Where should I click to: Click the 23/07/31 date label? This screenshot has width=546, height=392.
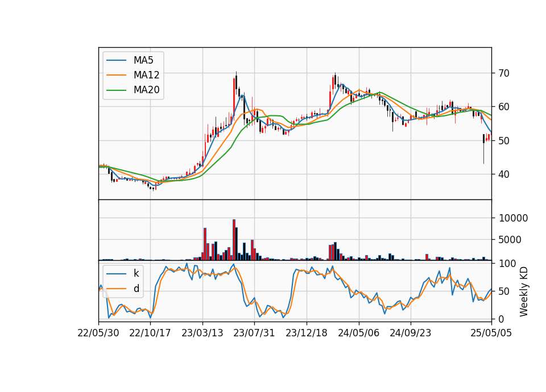pos(254,333)
